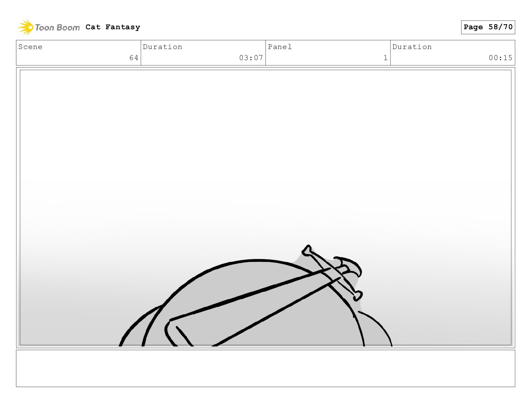The height and width of the screenshot is (411, 532).
Task: Click the sword pommel tip at the top
Action: (307, 250)
